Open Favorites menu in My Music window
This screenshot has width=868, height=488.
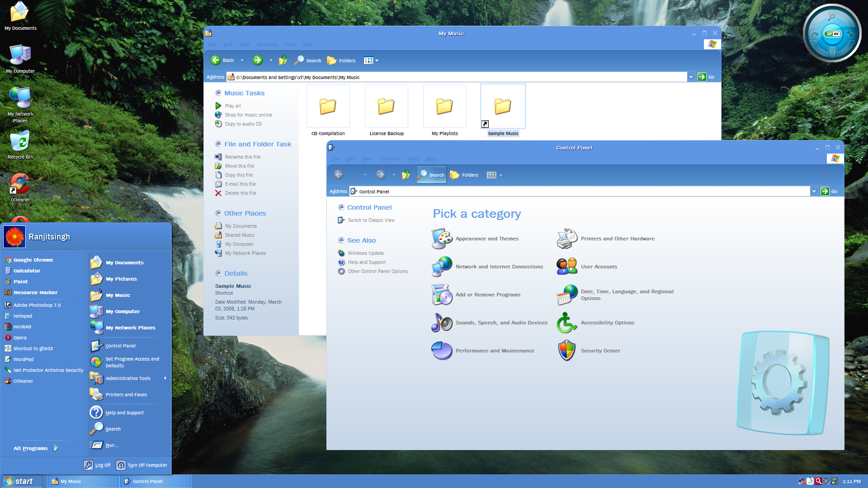267,44
